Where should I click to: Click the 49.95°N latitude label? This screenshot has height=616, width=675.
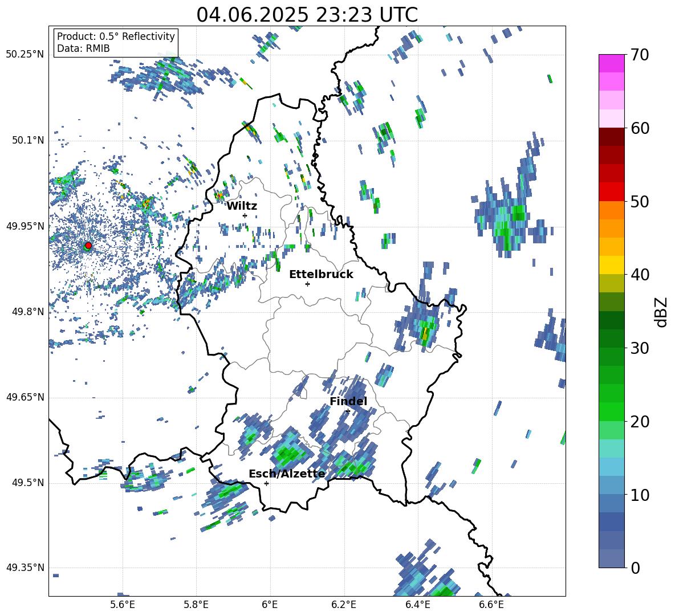point(25,226)
